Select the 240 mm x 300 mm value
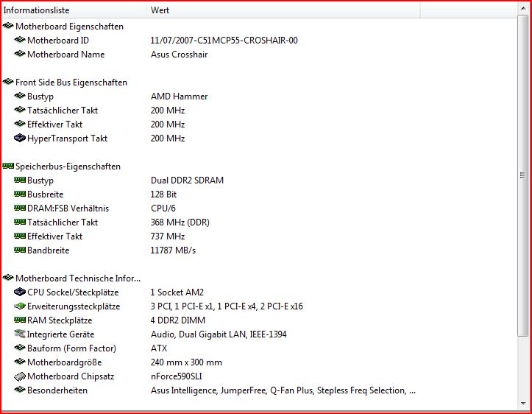This screenshot has width=532, height=414. pyautogui.click(x=186, y=362)
